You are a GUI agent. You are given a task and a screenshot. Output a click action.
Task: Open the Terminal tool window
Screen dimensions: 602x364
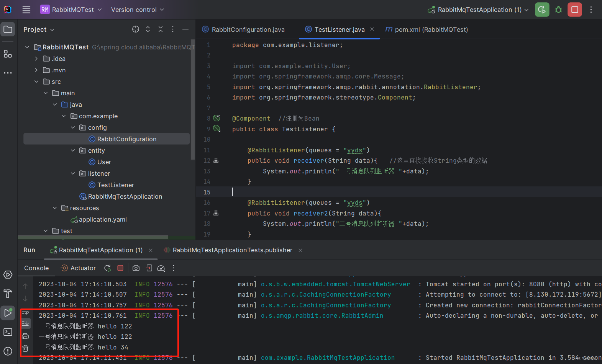click(x=8, y=332)
